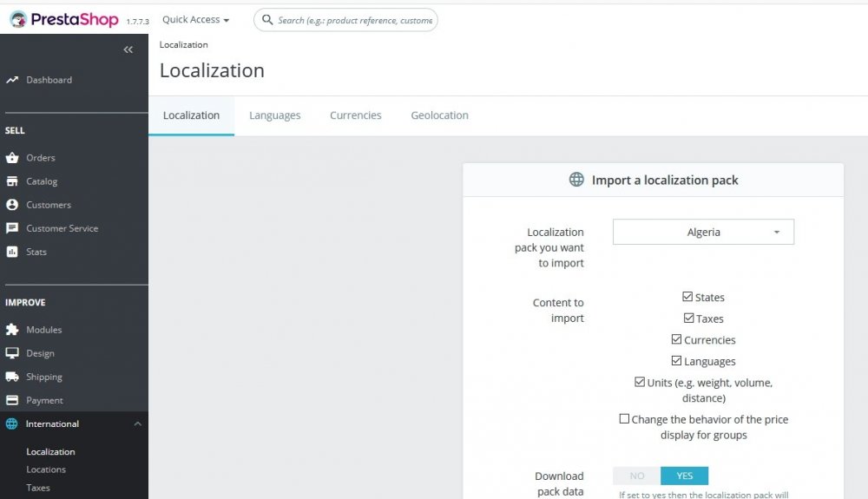Collapse the International menu section

coord(138,423)
